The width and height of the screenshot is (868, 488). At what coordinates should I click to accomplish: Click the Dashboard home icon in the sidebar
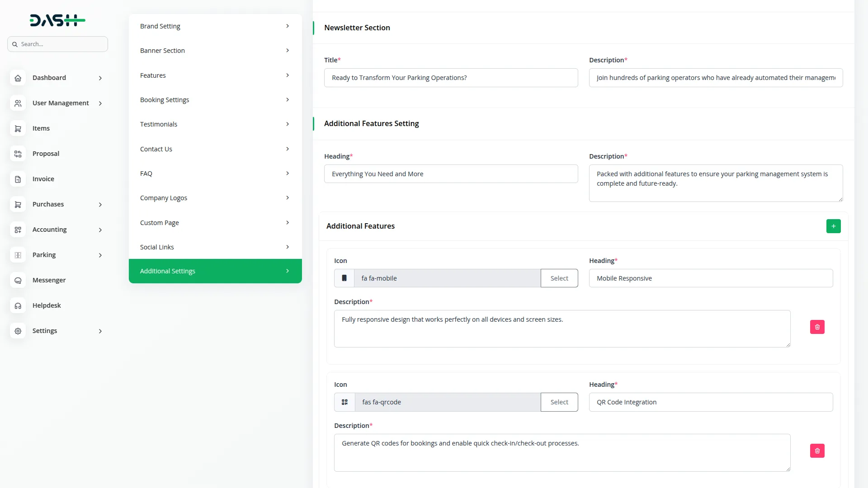tap(18, 78)
